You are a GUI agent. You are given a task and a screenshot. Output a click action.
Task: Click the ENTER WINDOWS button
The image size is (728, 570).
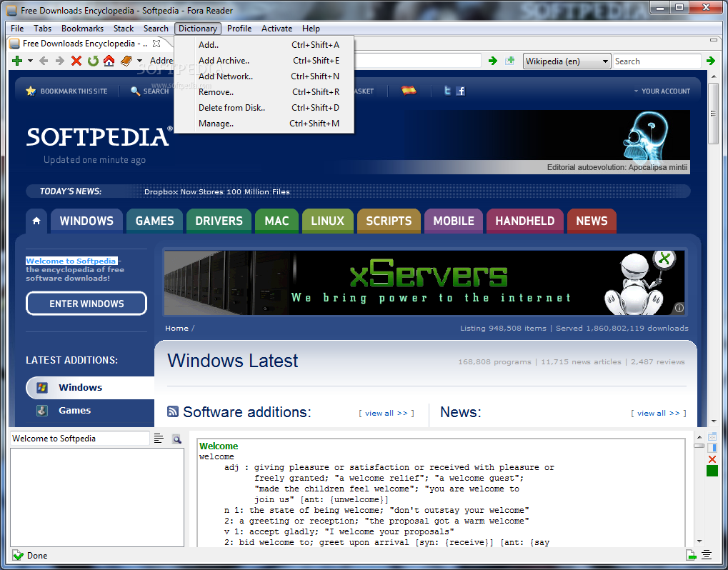[86, 304]
